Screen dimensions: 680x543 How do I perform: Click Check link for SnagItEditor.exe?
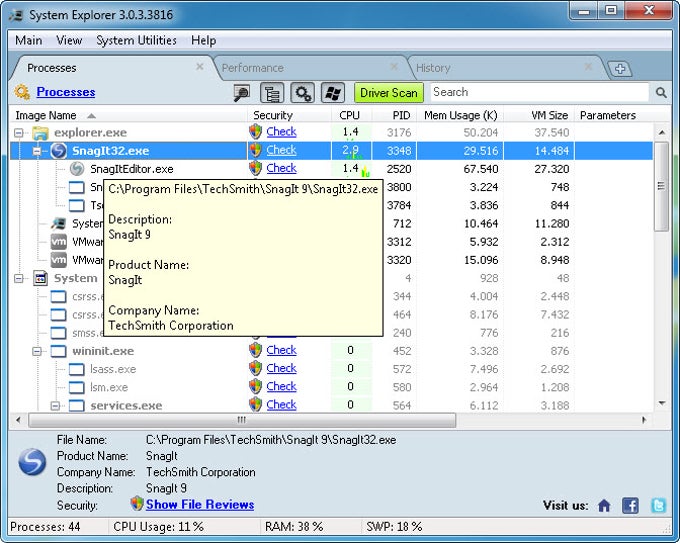point(281,168)
